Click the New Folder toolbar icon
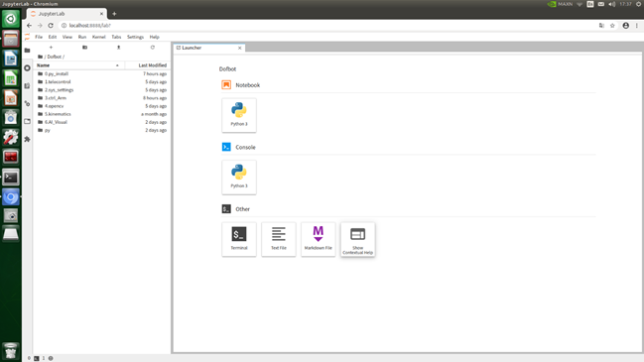This screenshot has width=644, height=362. pyautogui.click(x=84, y=48)
